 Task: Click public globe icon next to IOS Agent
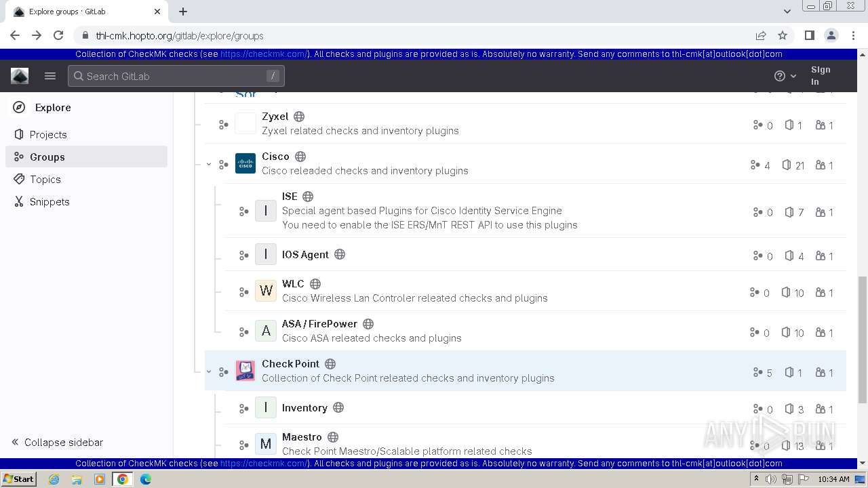coord(340,255)
